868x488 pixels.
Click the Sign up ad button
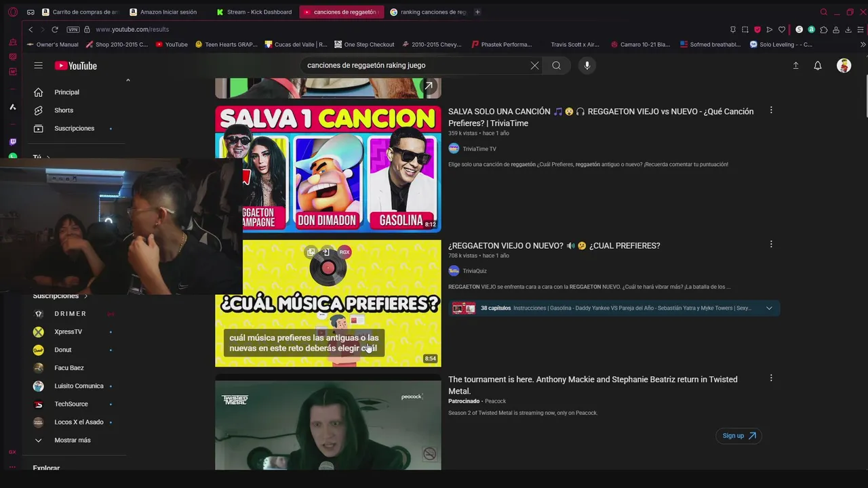[x=738, y=436]
